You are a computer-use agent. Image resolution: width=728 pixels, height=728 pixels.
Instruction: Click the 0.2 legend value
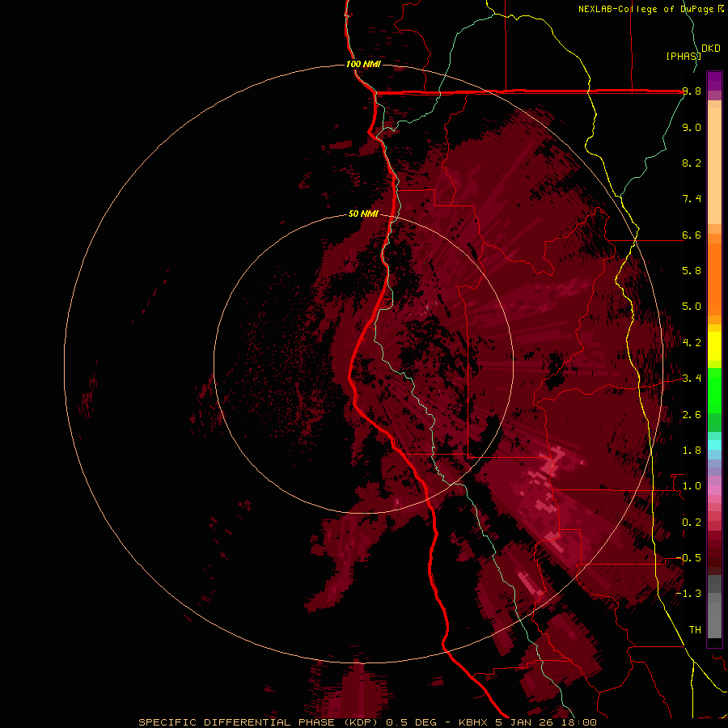pos(692,523)
